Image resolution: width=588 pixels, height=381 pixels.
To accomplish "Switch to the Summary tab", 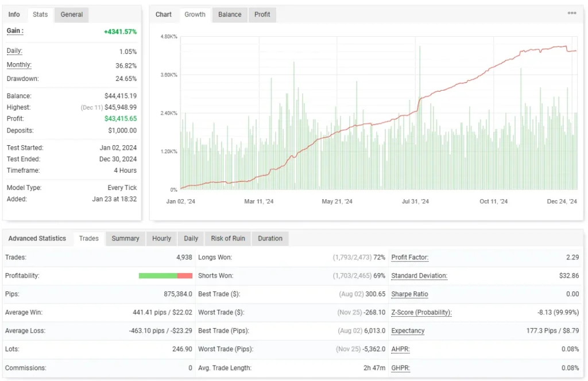I will tap(125, 238).
